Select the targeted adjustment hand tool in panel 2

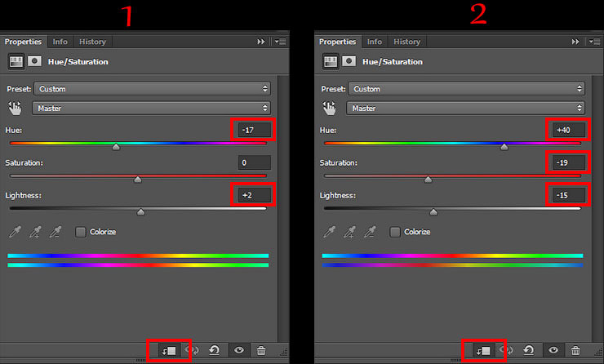330,109
